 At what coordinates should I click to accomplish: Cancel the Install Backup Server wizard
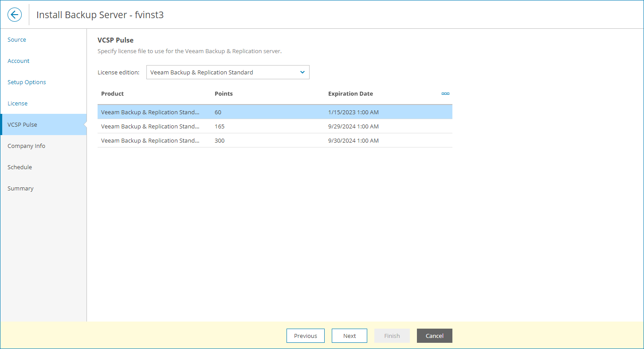click(434, 336)
